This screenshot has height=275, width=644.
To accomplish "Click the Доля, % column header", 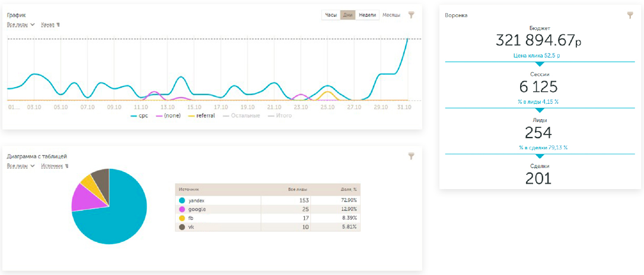I will coord(347,190).
